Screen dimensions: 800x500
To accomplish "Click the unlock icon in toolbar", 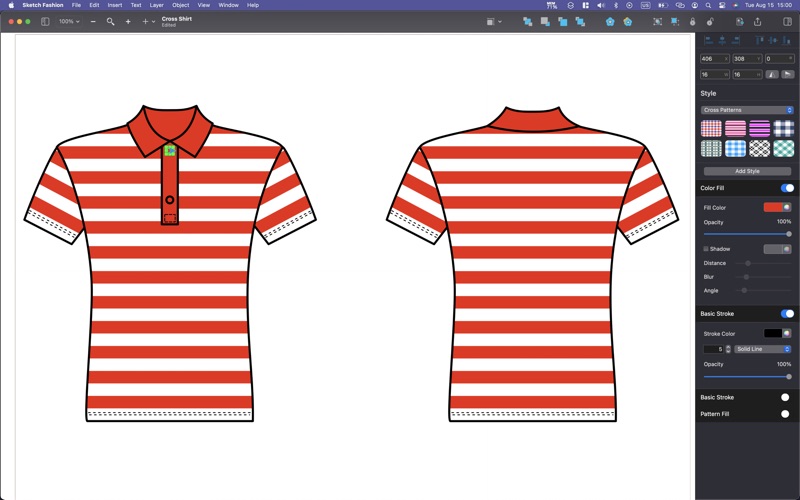I will pos(710,21).
